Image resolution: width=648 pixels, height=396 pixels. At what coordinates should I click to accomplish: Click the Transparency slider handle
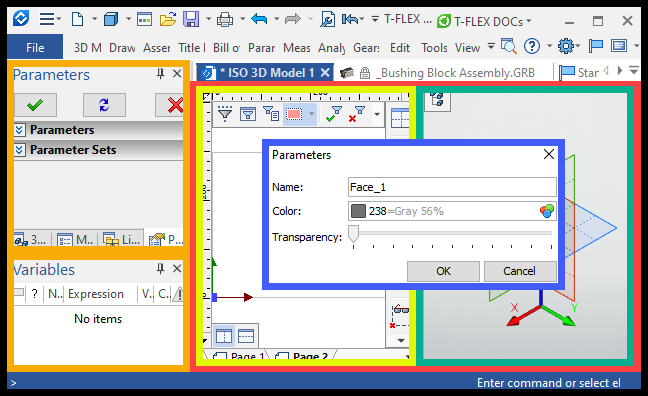[x=353, y=234]
